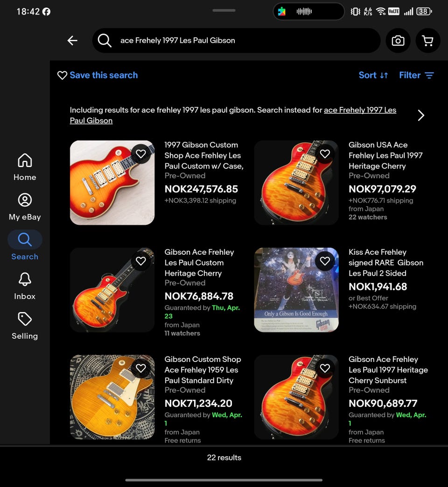Open thumbnail of 1959 Les Paul Standard Dirty
This screenshot has height=487, width=448.
pos(112,397)
